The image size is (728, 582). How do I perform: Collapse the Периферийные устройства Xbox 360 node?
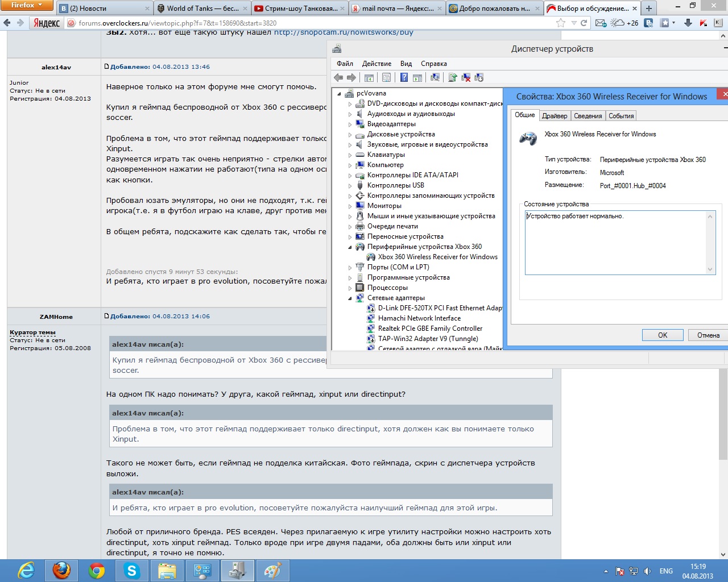(x=350, y=247)
